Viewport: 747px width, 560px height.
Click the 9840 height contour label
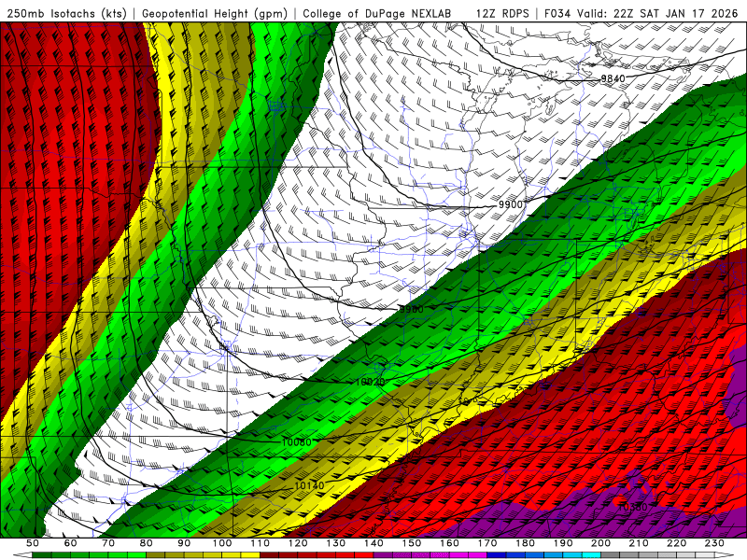613,78
